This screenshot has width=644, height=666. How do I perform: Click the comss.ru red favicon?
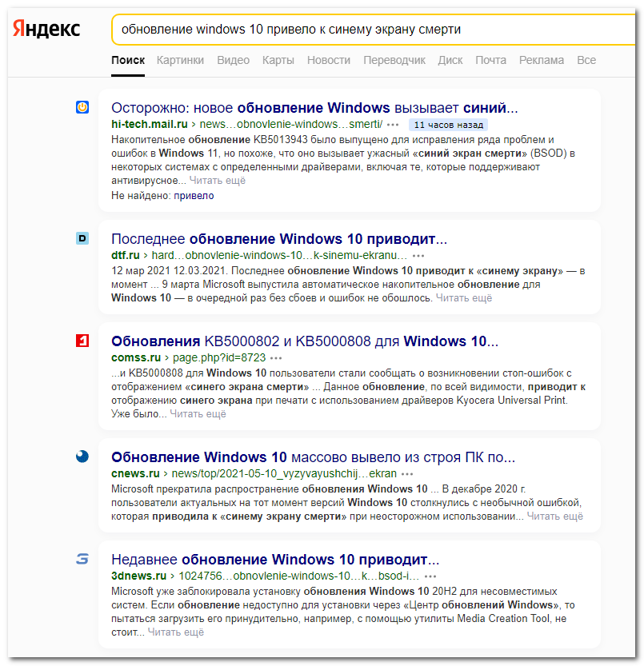tap(82, 341)
